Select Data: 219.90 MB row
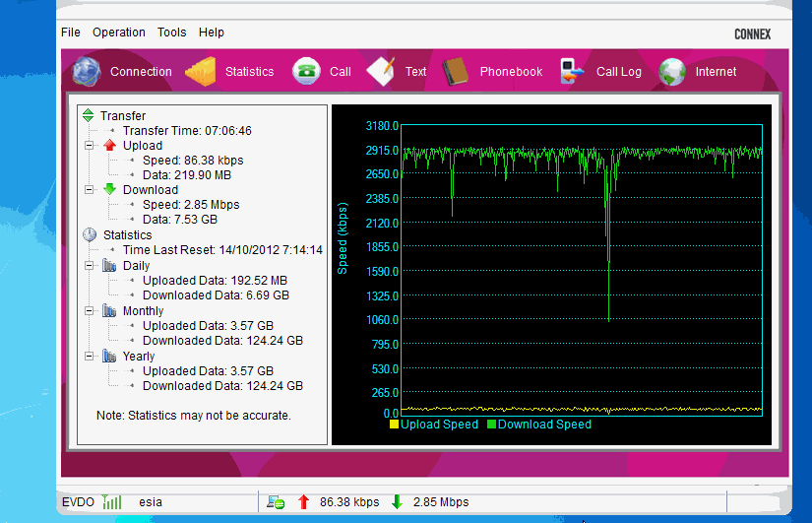Screen dimensions: 812x523 click(186, 175)
